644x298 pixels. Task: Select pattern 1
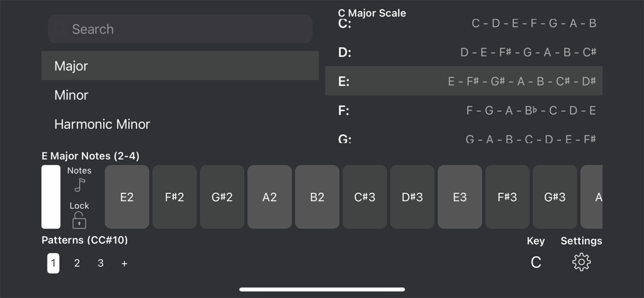click(x=53, y=263)
